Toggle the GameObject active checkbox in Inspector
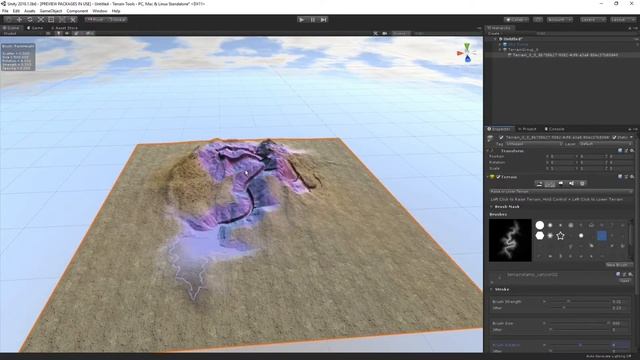This screenshot has width=640, height=360. [501, 138]
